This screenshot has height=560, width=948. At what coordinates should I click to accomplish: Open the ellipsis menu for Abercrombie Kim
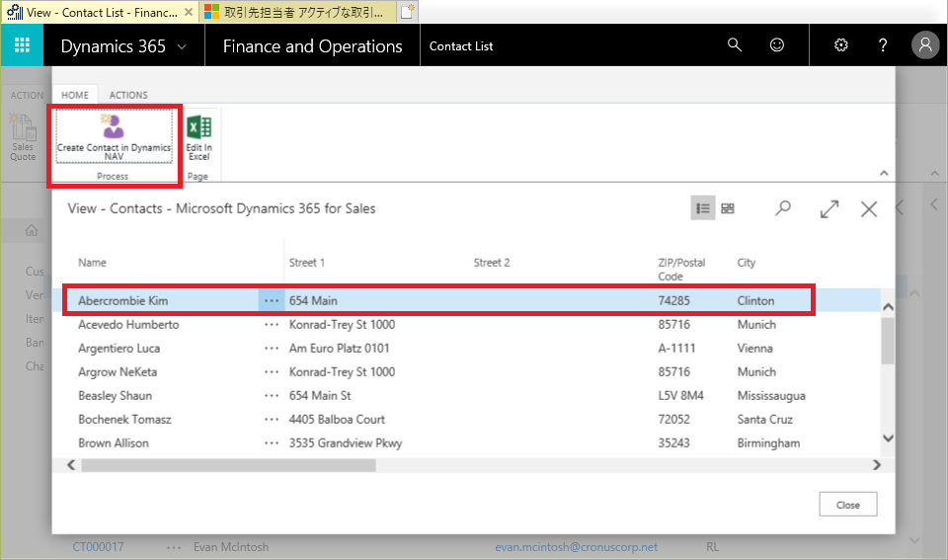point(272,300)
